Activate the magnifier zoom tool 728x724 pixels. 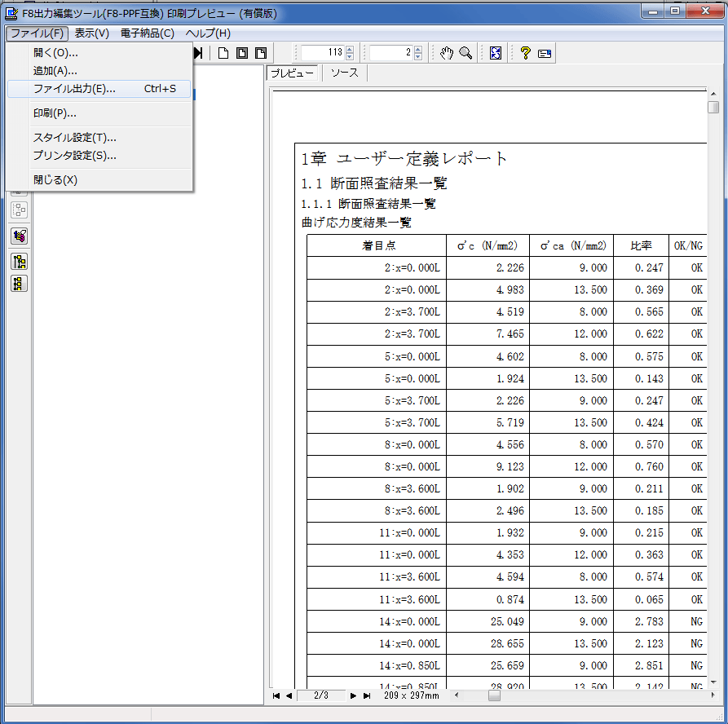[465, 53]
